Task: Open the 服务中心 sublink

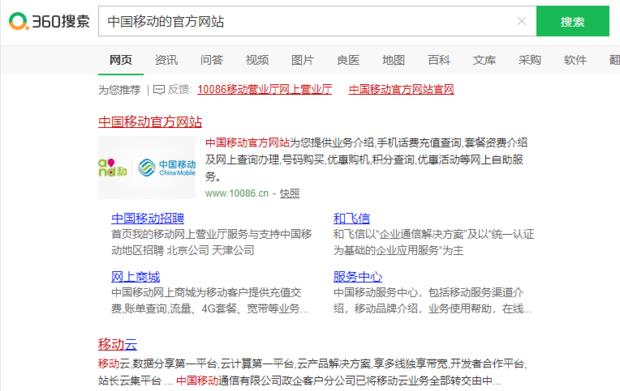Action: point(357,277)
